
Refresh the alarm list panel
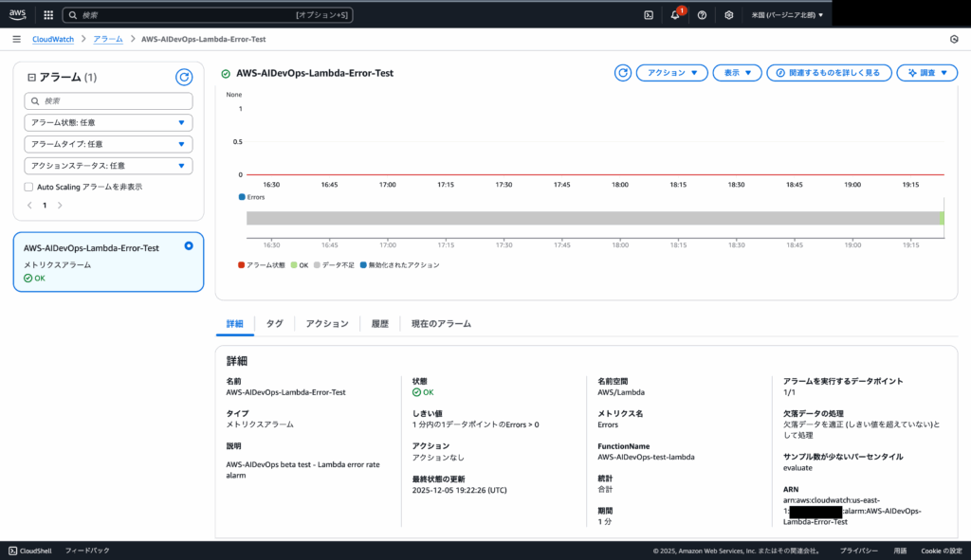(x=184, y=78)
